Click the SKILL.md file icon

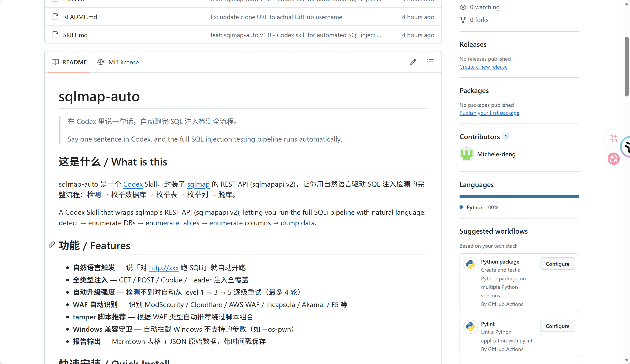pyautogui.click(x=55, y=35)
